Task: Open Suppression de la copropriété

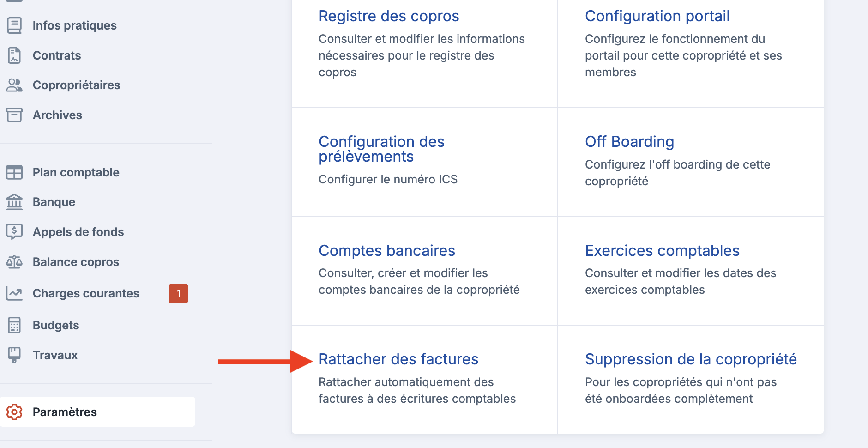Action: [691, 359]
